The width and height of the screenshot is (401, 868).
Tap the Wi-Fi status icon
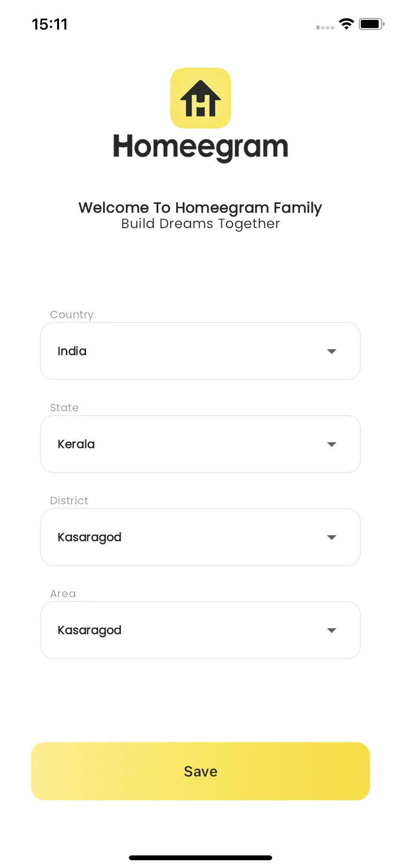pyautogui.click(x=346, y=24)
